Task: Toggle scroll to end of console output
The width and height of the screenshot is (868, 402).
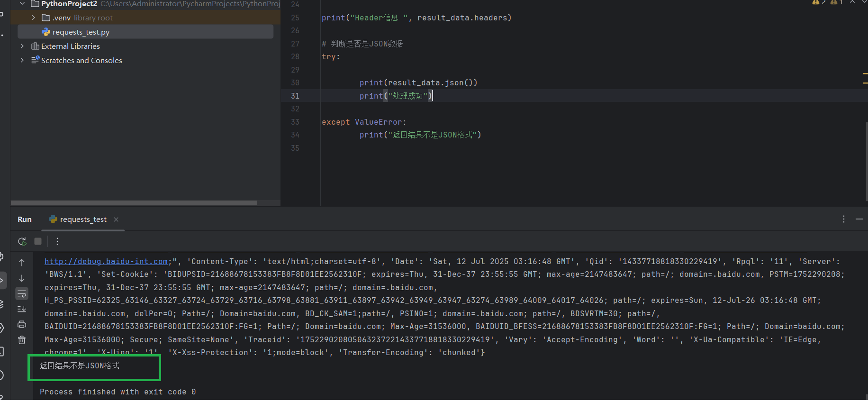Action: 22,309
